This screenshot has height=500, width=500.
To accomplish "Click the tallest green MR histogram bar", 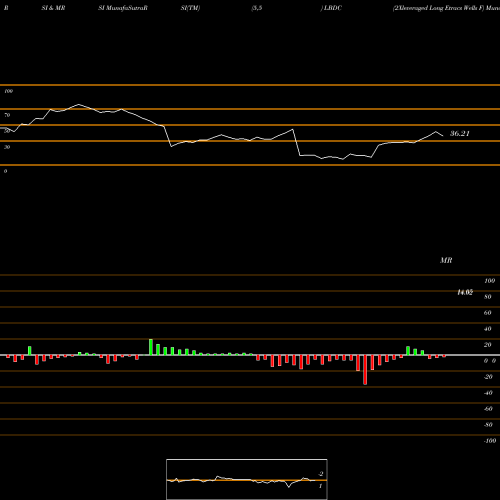I will coord(151,347).
